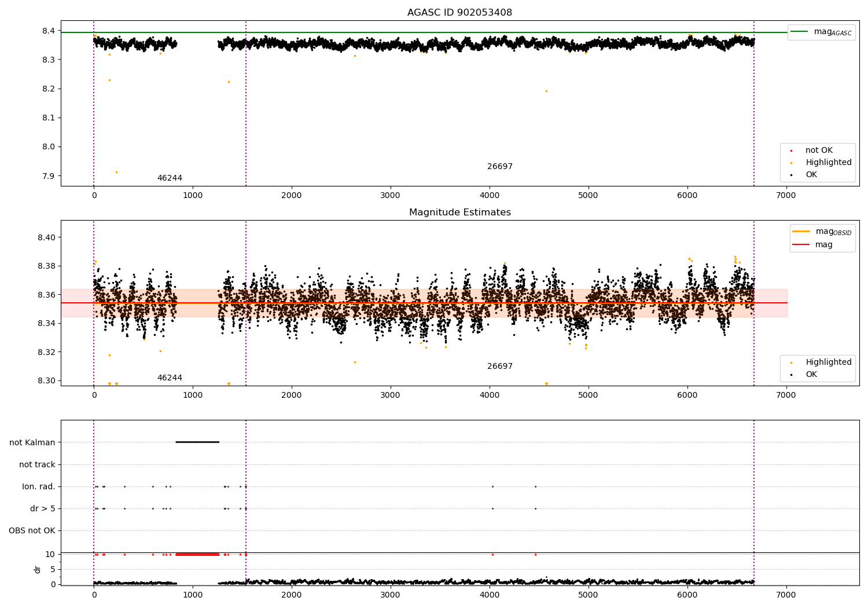Click the 46244 label in middle plot
This screenshot has width=868, height=608.
(170, 378)
